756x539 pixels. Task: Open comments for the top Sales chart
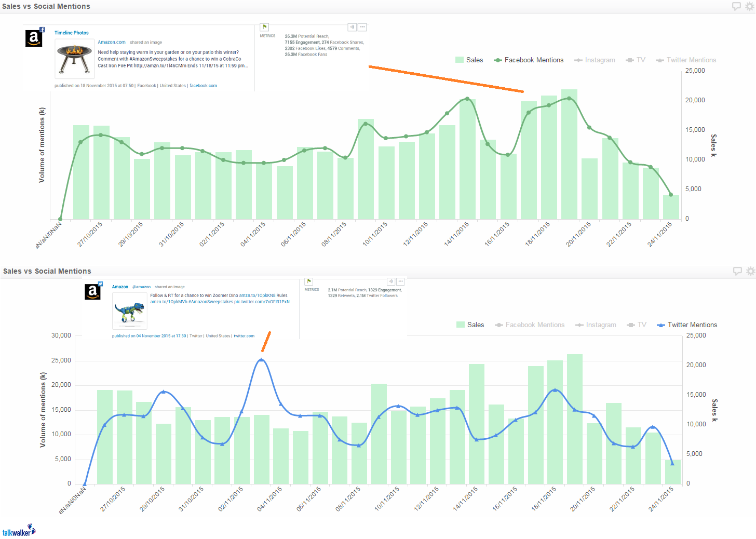[736, 6]
